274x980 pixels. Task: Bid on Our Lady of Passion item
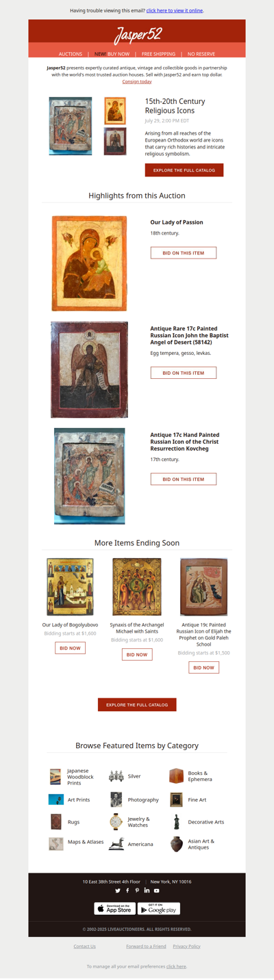[184, 253]
